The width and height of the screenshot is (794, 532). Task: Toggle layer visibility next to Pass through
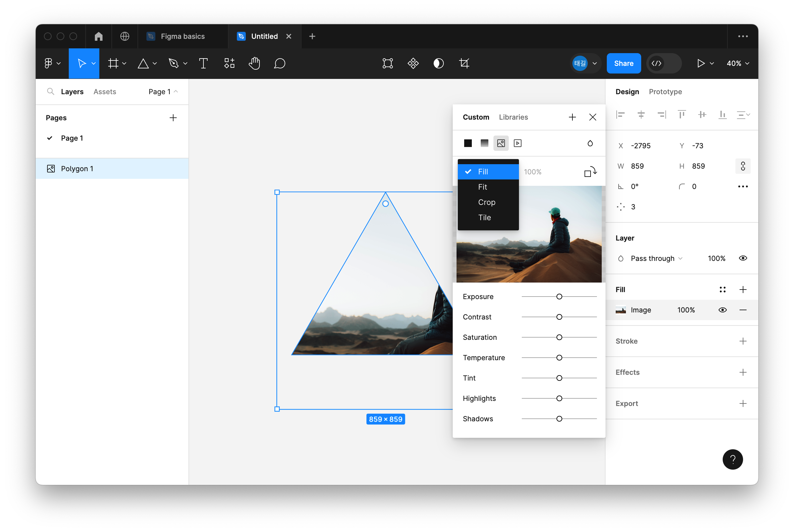743,258
